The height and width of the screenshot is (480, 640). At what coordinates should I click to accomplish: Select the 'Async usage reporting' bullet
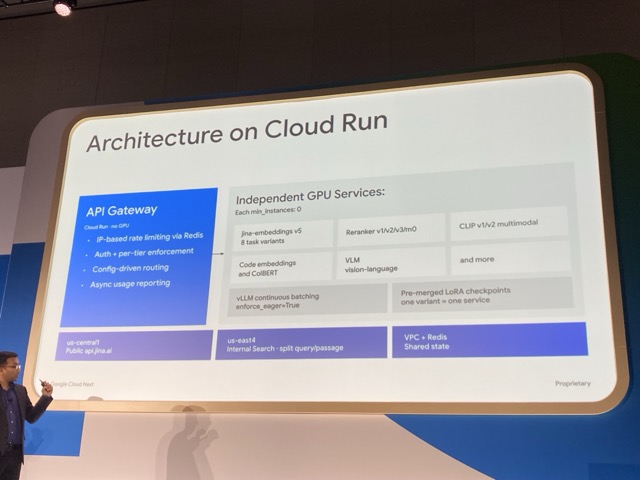click(x=130, y=284)
